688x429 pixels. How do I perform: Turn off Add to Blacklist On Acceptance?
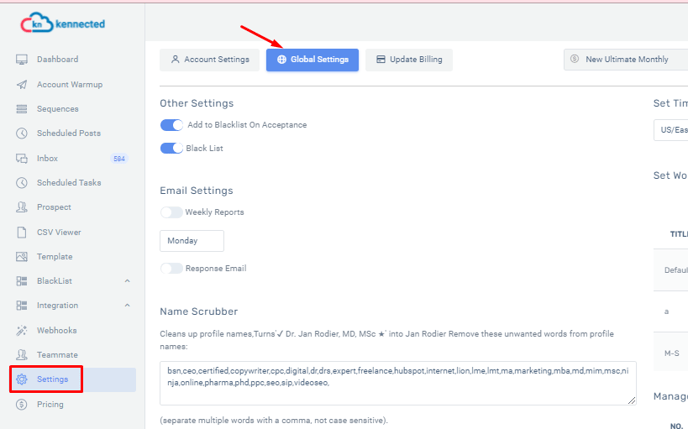click(x=172, y=125)
